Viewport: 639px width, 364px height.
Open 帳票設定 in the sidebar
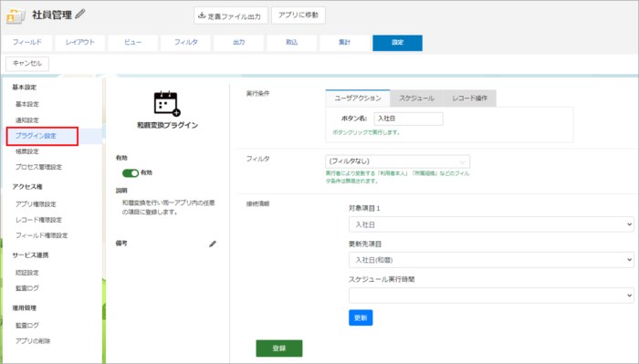click(27, 151)
